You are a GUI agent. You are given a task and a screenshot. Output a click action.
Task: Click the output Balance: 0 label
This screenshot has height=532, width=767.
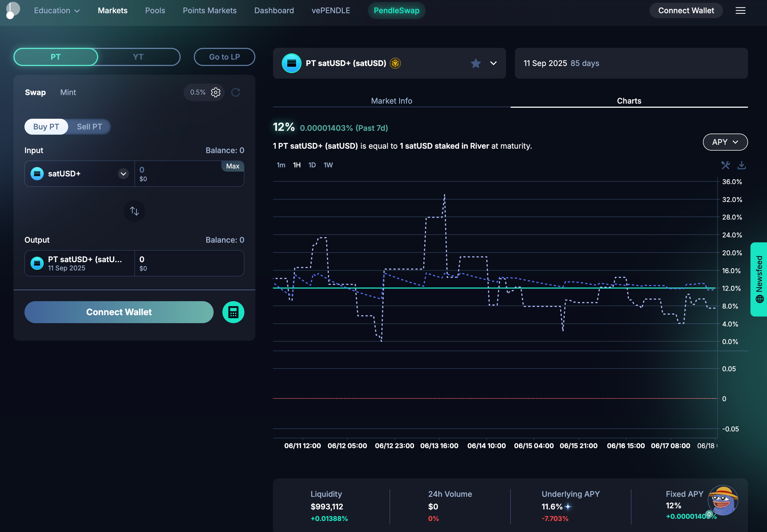(x=225, y=240)
